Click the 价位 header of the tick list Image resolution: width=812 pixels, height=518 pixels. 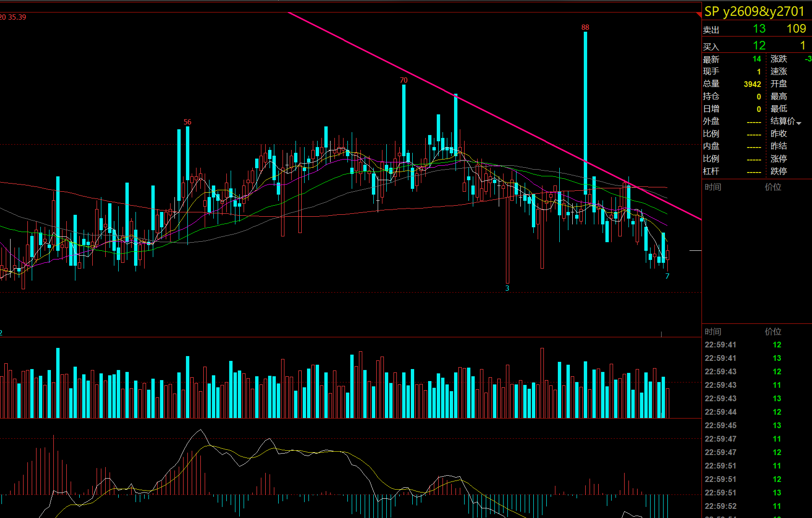pyautogui.click(x=773, y=332)
